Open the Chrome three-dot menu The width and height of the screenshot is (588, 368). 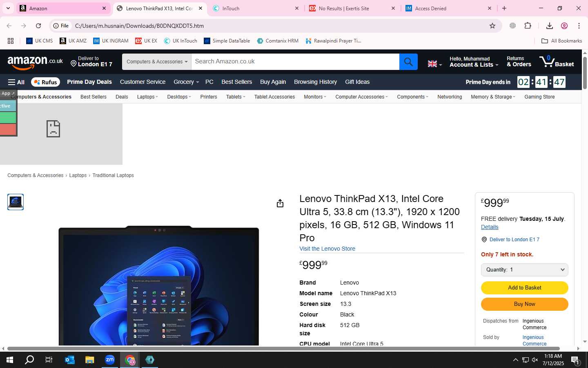(x=579, y=26)
